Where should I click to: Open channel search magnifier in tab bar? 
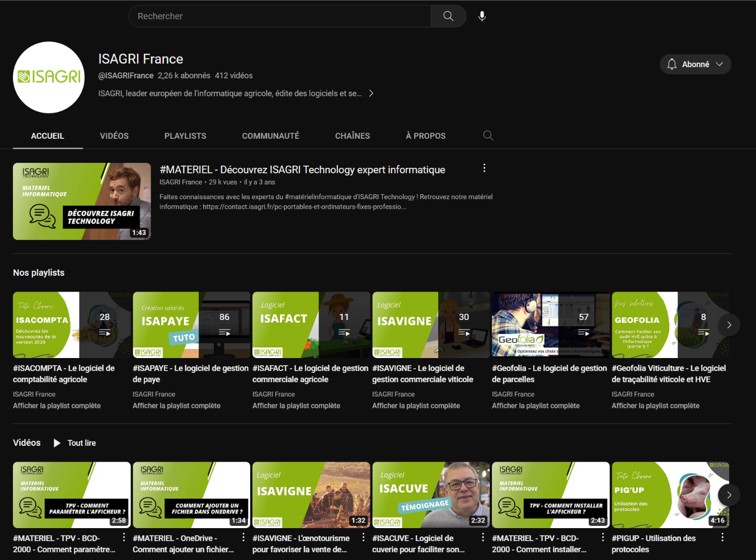[488, 135]
